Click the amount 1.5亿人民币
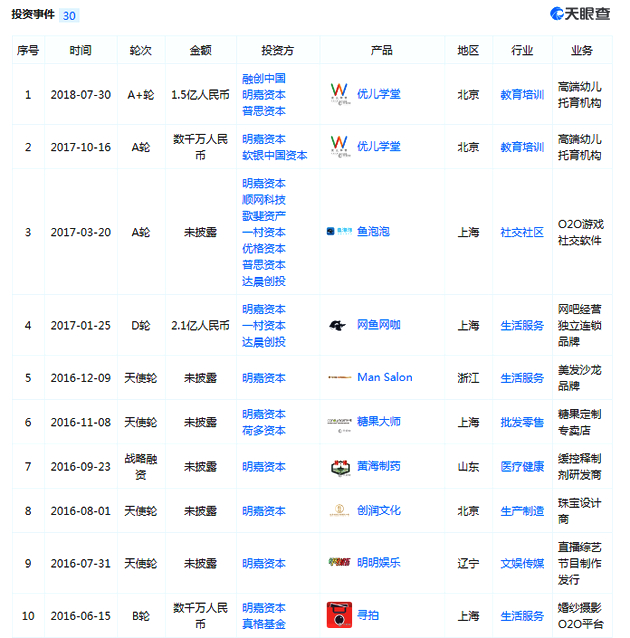The image size is (630, 638). click(x=200, y=95)
